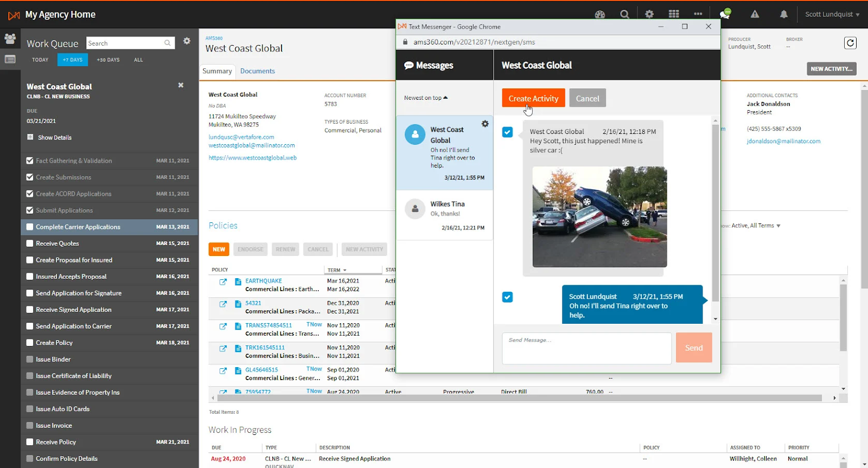Check the Receive Quotes task
The height and width of the screenshot is (468, 868).
tap(30, 243)
